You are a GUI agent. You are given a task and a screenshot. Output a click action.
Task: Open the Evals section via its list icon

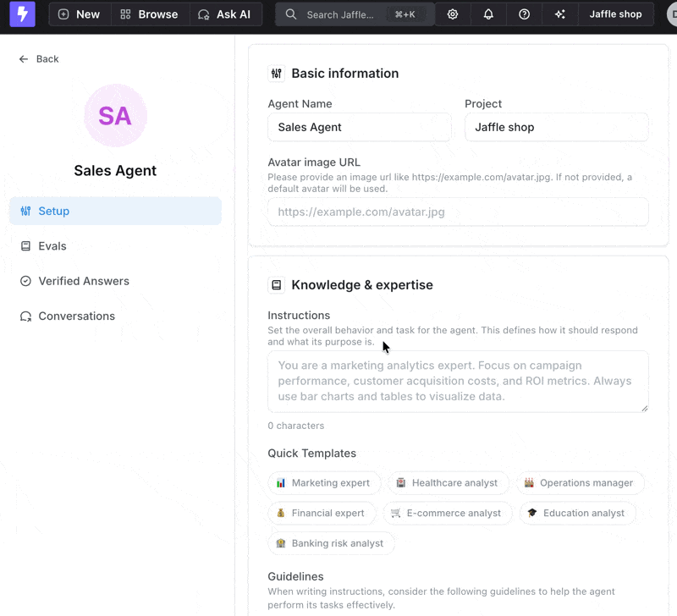(26, 245)
